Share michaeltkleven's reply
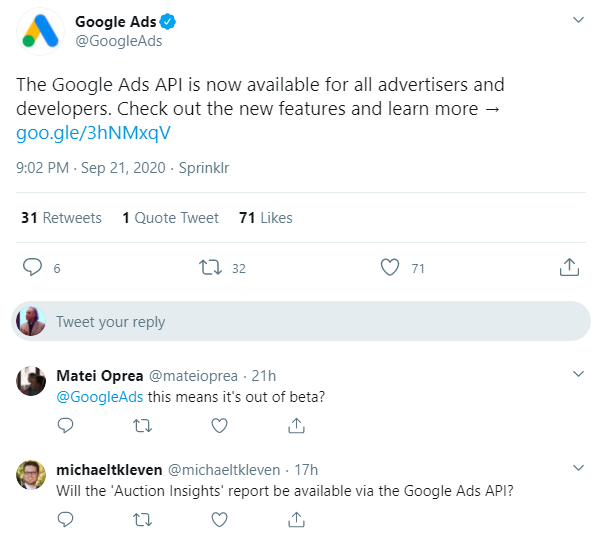 click(296, 519)
